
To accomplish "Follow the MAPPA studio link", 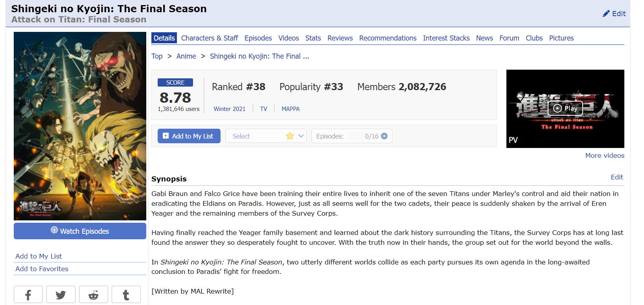I will tap(291, 109).
